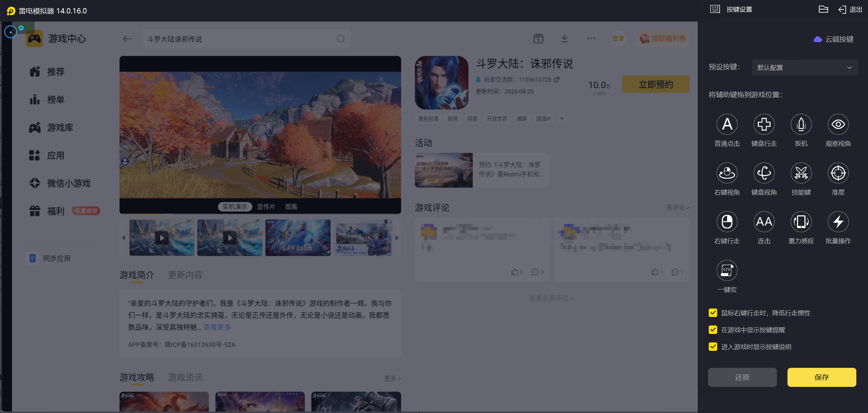
Task: Open 云端按键 cloud keymapping link
Action: coord(834,39)
